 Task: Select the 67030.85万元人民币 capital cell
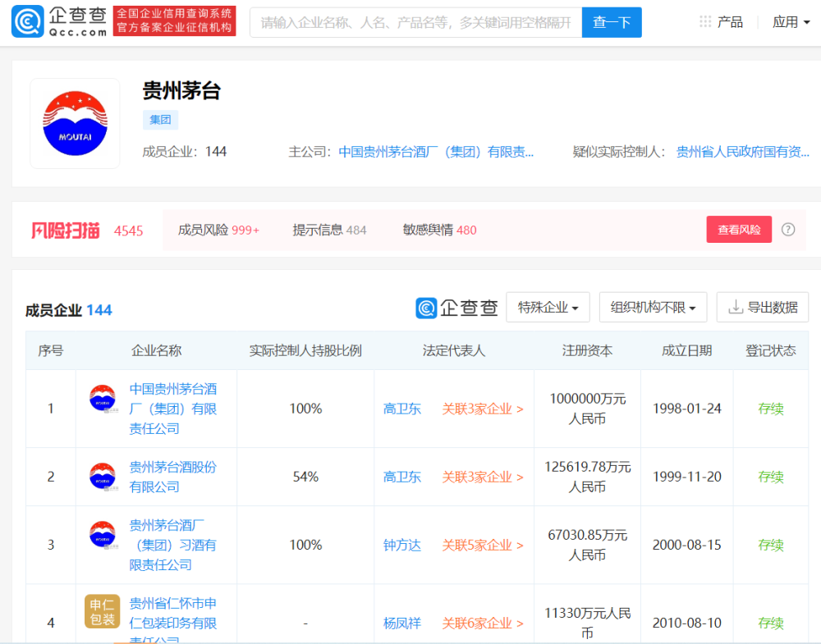[588, 545]
